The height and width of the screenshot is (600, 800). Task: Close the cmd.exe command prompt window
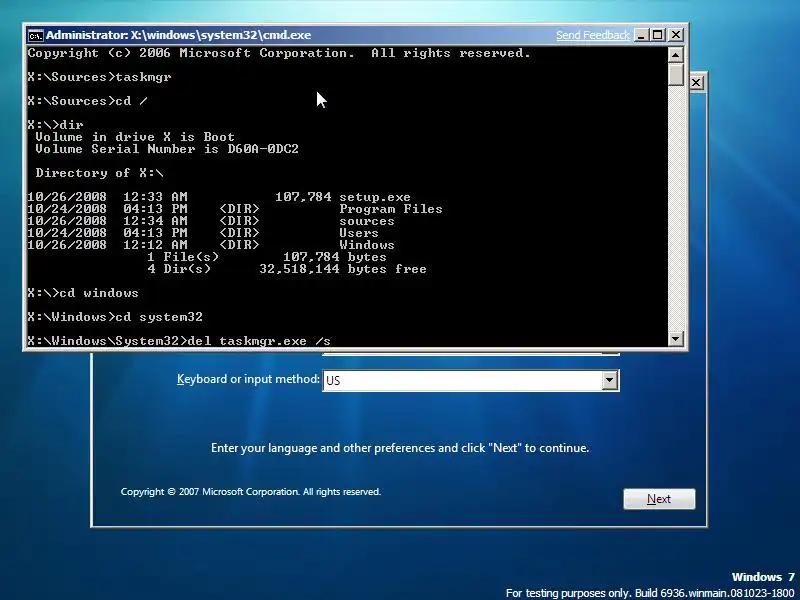tap(676, 35)
